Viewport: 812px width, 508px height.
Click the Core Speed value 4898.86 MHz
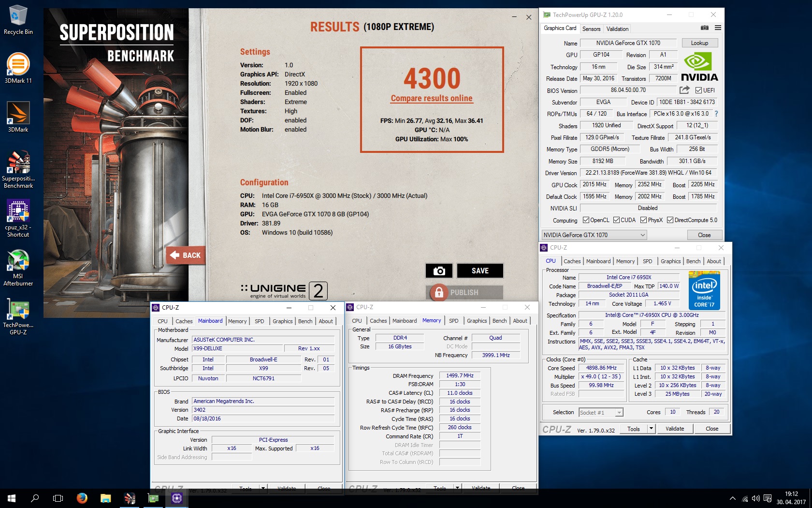click(601, 368)
